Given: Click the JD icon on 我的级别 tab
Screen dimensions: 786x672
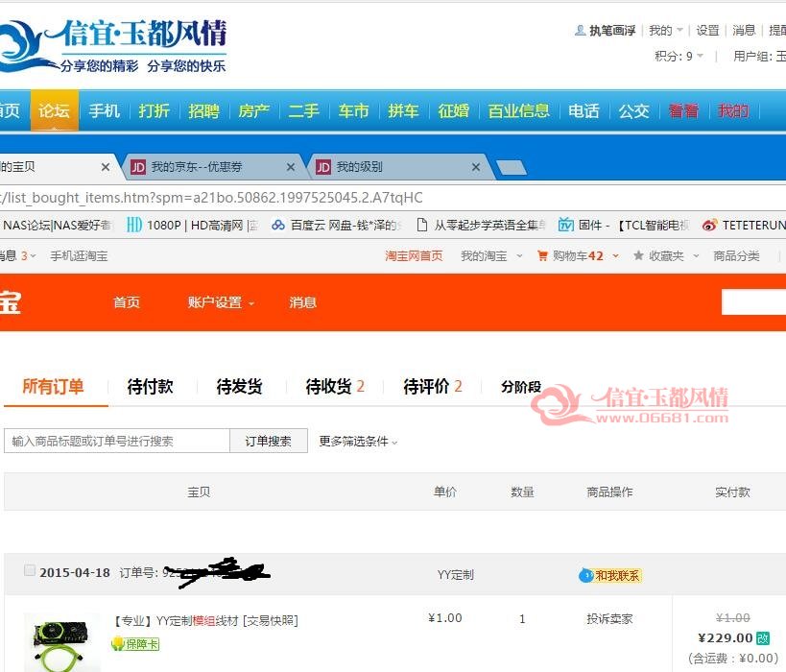Looking at the screenshot, I should 323,167.
